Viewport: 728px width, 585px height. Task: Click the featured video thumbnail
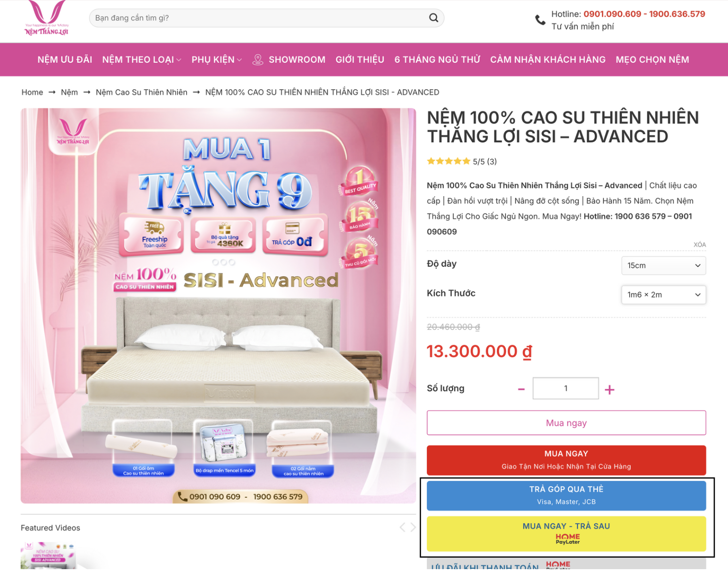[48, 555]
